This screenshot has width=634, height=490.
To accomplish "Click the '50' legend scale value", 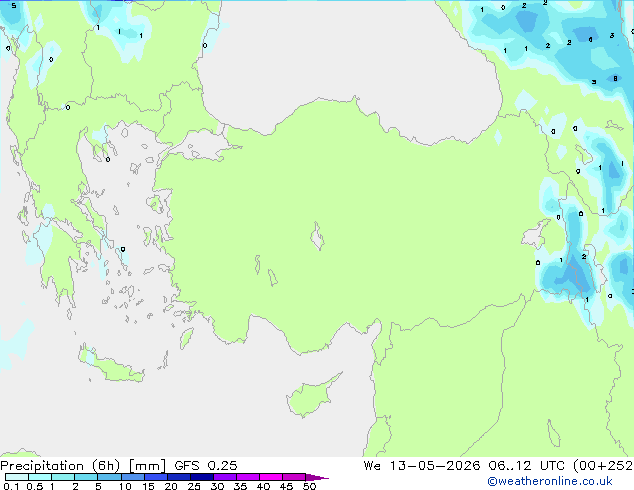I will [309, 486].
